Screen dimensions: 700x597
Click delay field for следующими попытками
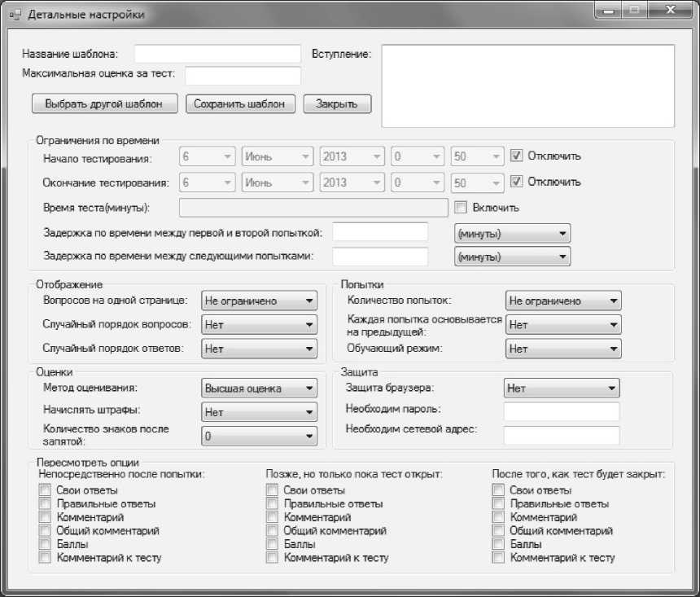point(380,256)
